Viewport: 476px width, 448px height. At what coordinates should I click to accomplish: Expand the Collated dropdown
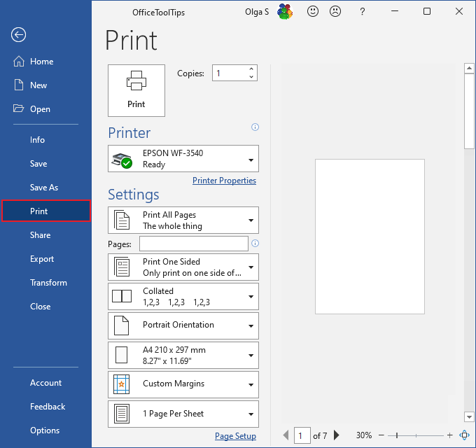[x=183, y=296]
